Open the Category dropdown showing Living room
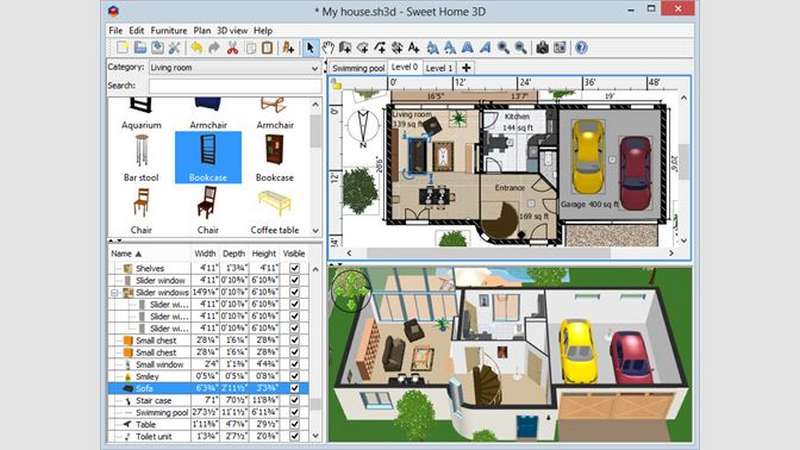 [235, 67]
